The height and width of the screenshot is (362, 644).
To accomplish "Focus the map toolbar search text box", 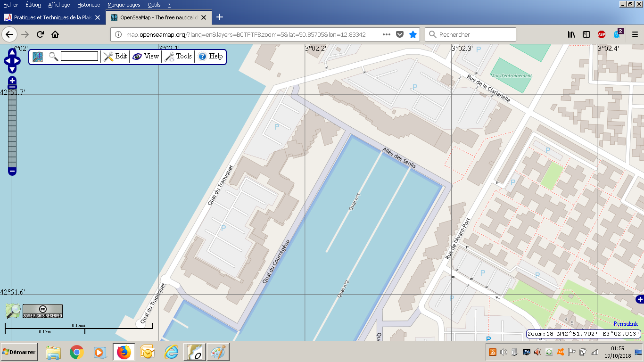I will pyautogui.click(x=80, y=57).
